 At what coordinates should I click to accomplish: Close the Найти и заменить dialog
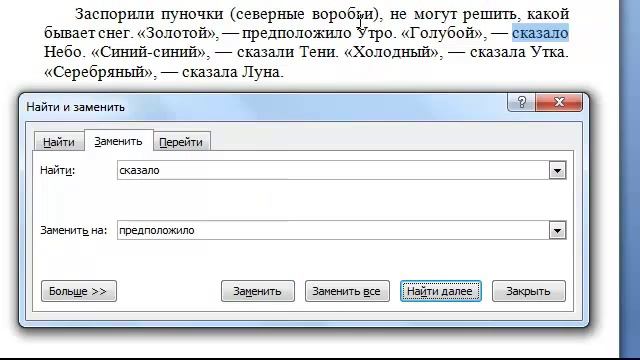[x=559, y=102]
